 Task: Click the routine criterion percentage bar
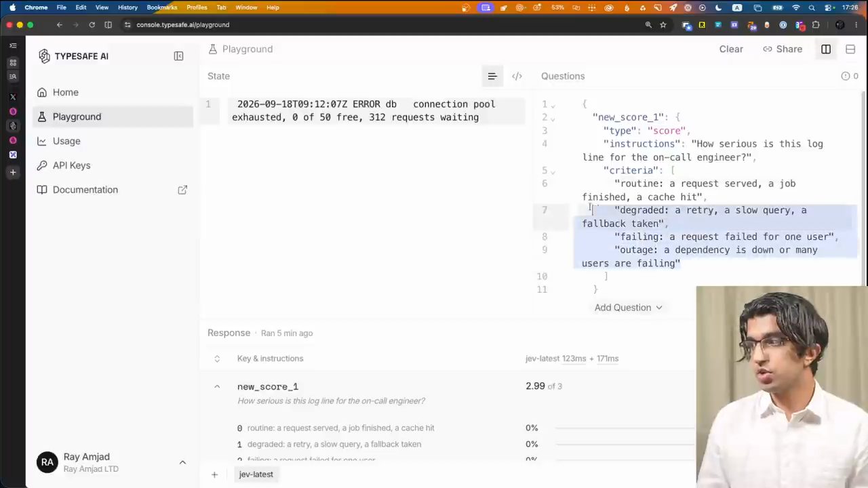click(625, 428)
